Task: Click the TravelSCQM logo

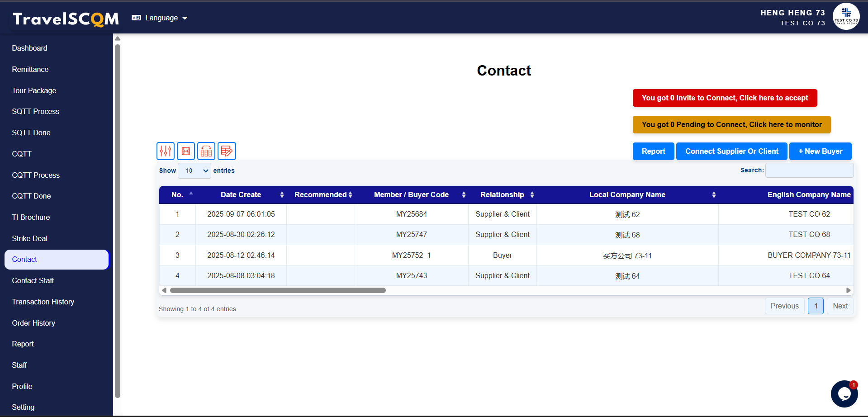Action: [x=66, y=19]
